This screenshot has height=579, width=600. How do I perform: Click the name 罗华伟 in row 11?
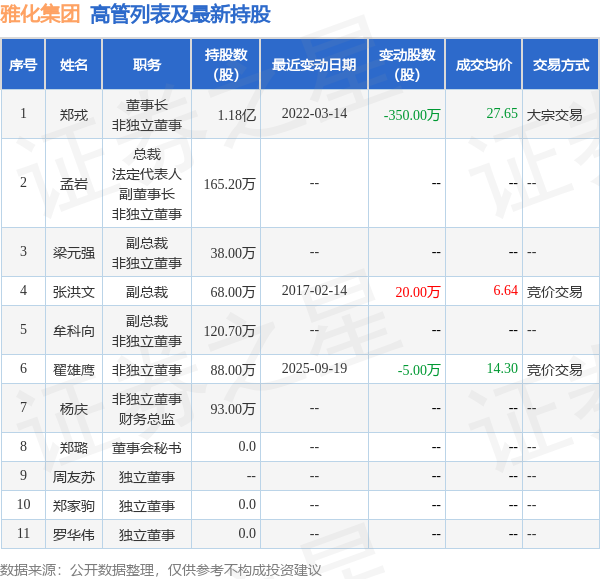click(74, 535)
